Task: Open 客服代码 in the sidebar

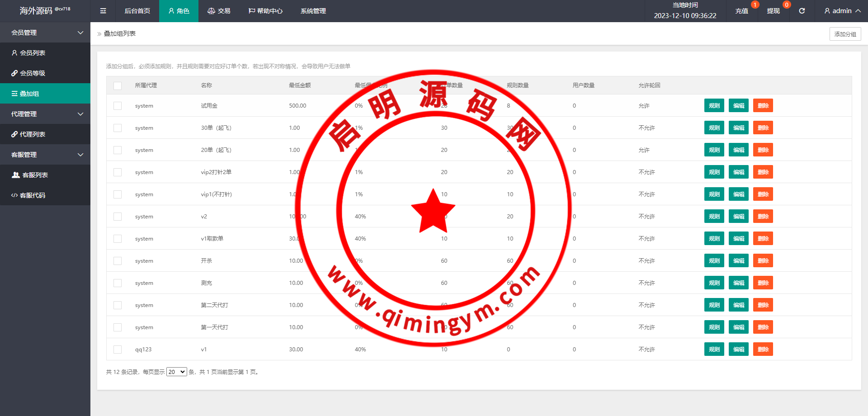Action: click(33, 195)
